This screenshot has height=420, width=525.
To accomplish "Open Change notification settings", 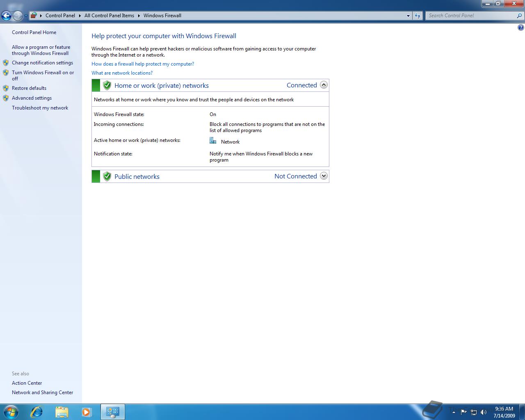I will click(x=42, y=63).
